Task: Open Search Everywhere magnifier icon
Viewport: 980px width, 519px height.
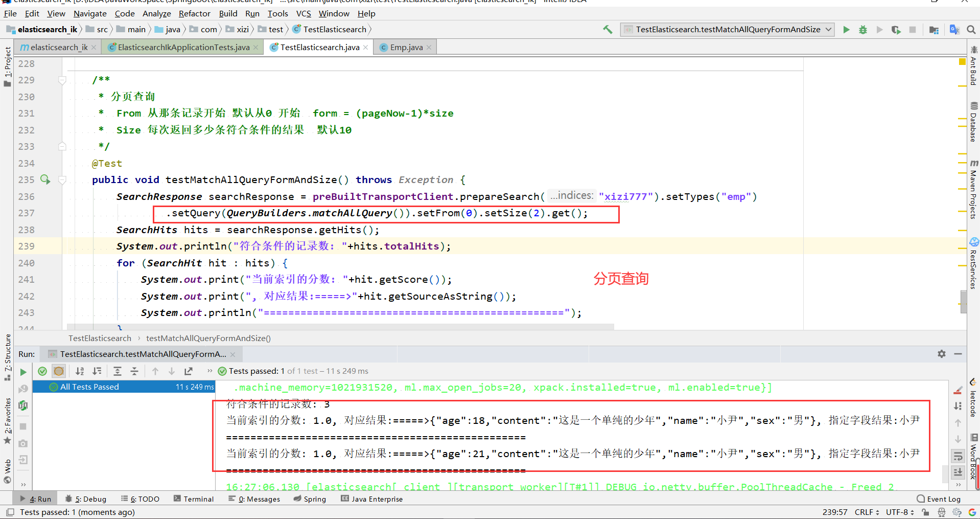Action: tap(971, 30)
